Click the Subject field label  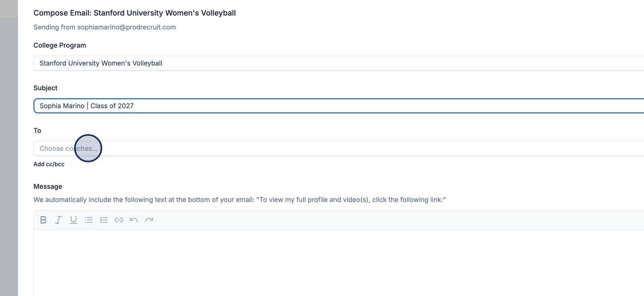[45, 88]
